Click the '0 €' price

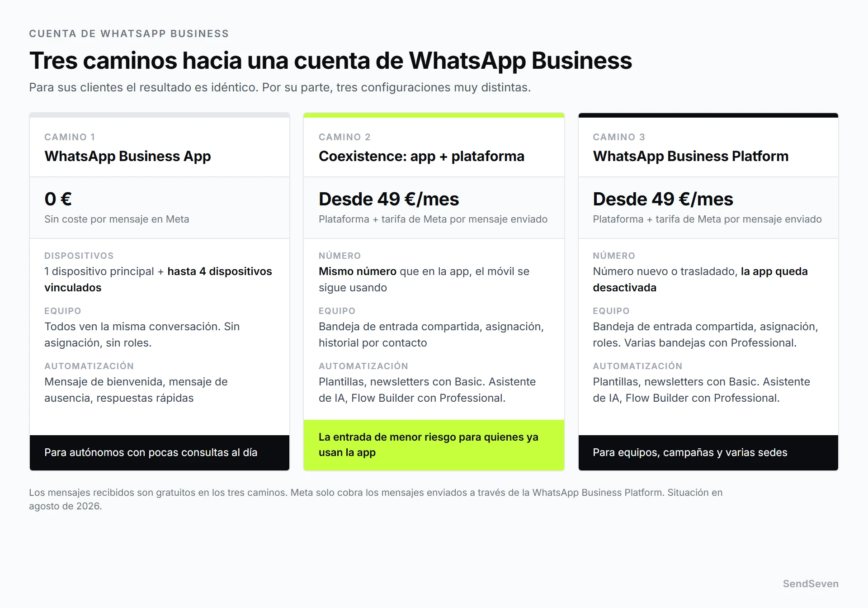58,199
